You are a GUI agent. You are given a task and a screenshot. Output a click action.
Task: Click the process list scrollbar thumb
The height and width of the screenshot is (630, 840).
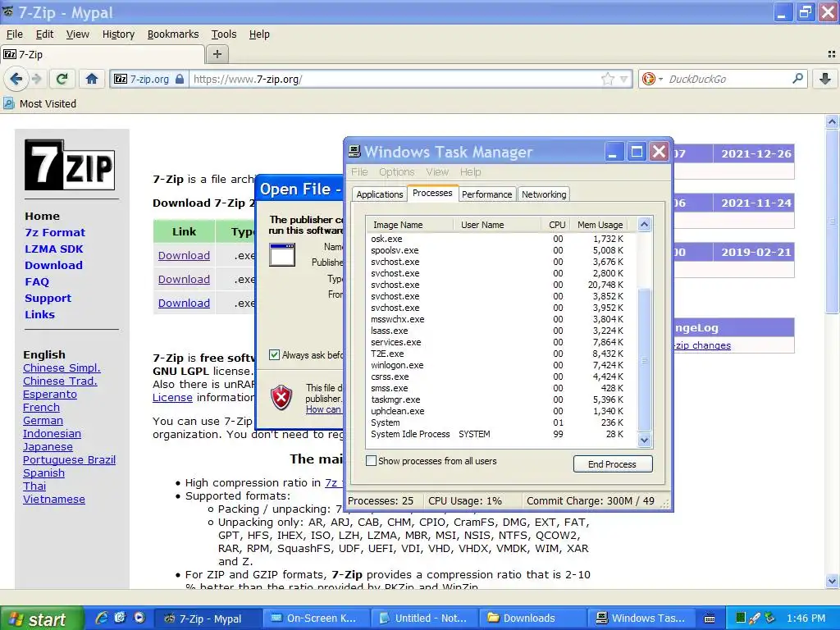645,360
